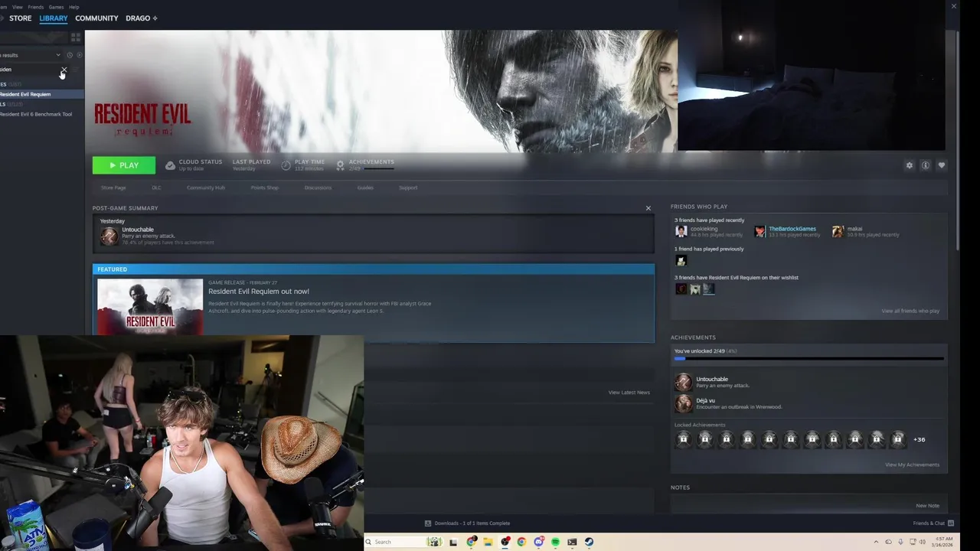Image resolution: width=980 pixels, height=551 pixels.
Task: Open makai's friend avatar
Action: [x=838, y=231]
